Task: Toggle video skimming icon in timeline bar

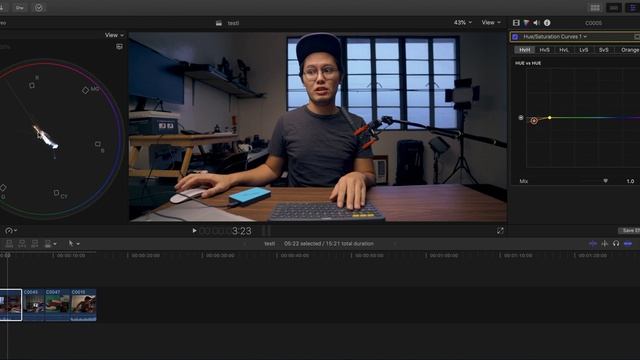Action: pos(593,244)
